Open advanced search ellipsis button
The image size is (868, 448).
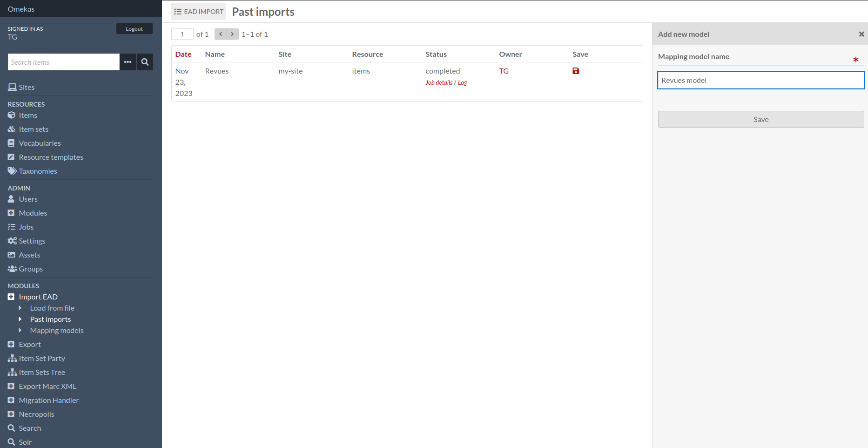coord(128,62)
